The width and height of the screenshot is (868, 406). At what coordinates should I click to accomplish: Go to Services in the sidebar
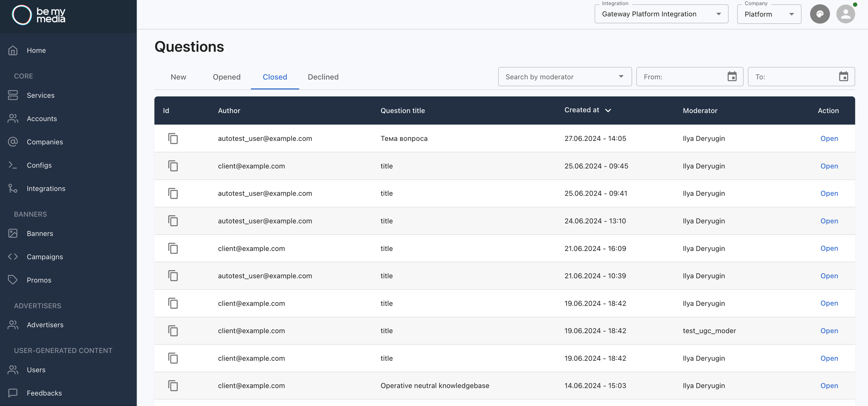point(40,95)
